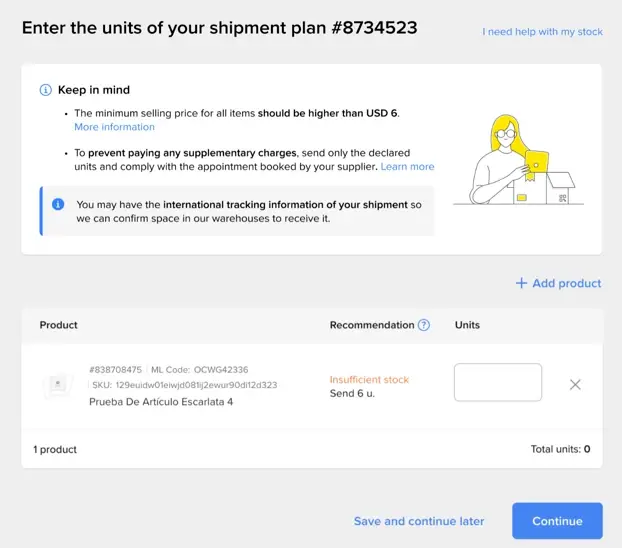Image resolution: width=622 pixels, height=548 pixels.
Task: Click the info icon beside Keep in mind
Action: [x=46, y=90]
